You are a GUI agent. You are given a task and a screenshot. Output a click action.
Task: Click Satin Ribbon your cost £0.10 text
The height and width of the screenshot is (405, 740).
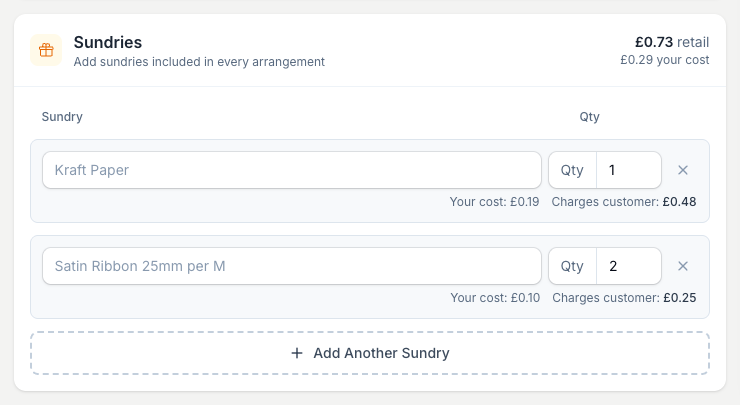click(495, 298)
